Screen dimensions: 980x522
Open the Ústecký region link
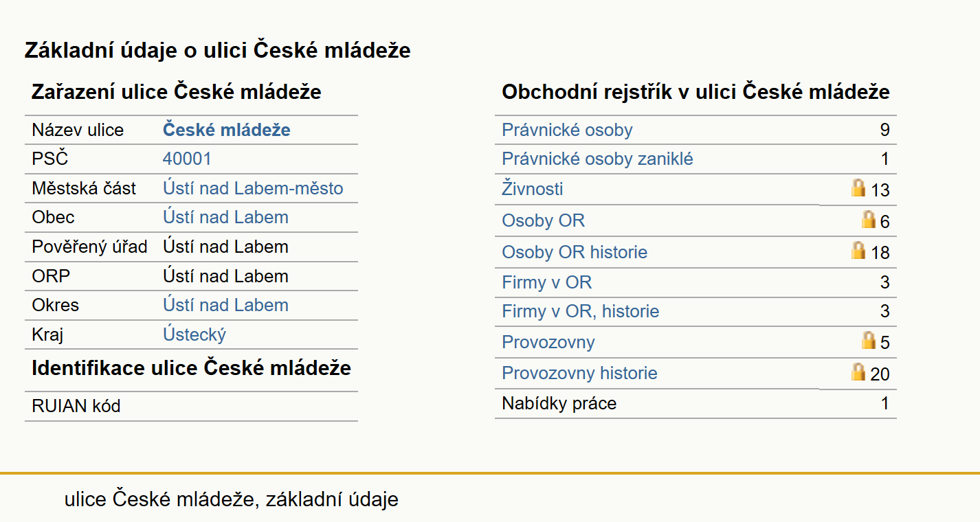[x=194, y=335]
